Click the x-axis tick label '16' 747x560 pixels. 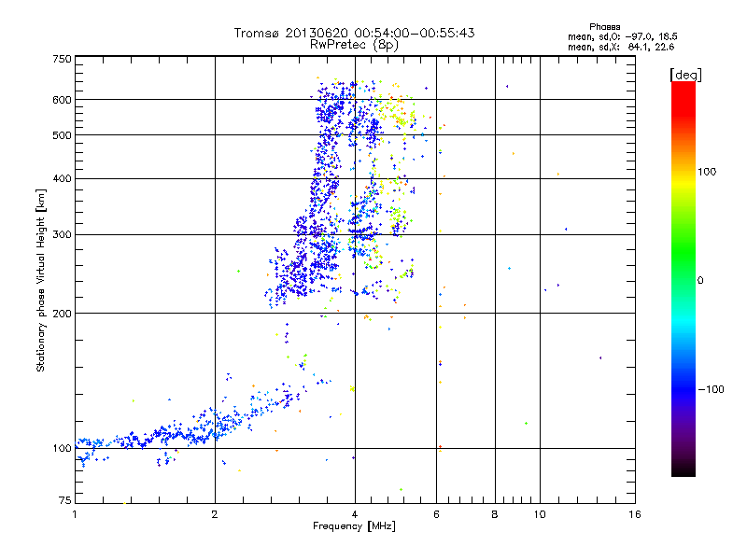click(635, 514)
